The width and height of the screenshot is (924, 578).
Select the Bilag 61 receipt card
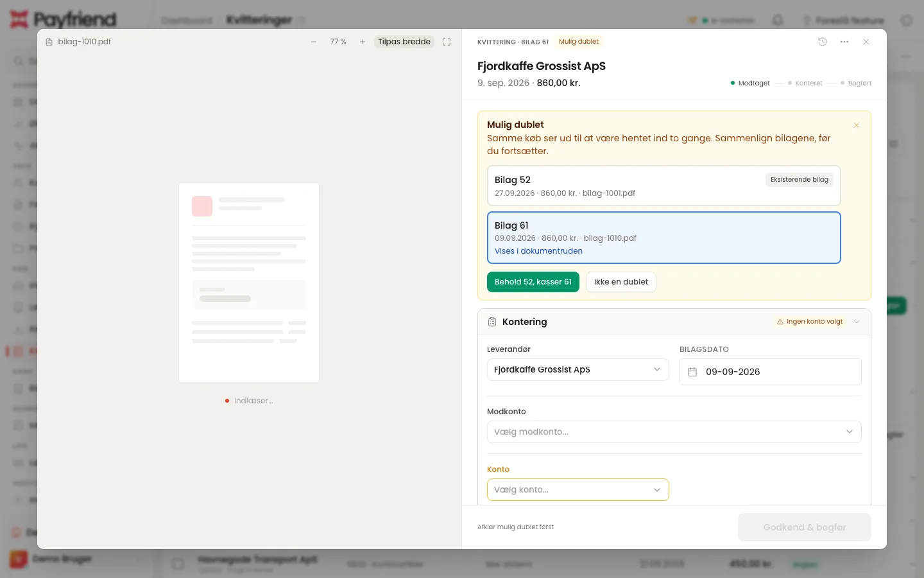(664, 238)
